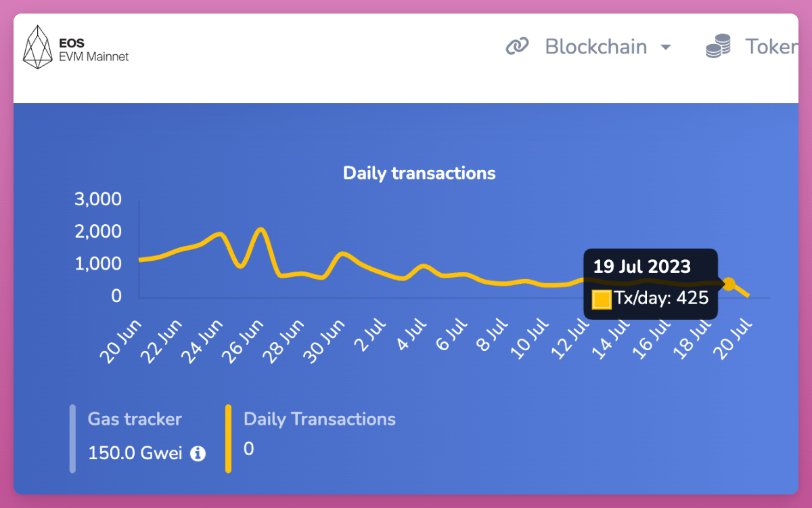Click the chain link icon beside Blockchain
The height and width of the screenshot is (508, 812).
pos(517,47)
